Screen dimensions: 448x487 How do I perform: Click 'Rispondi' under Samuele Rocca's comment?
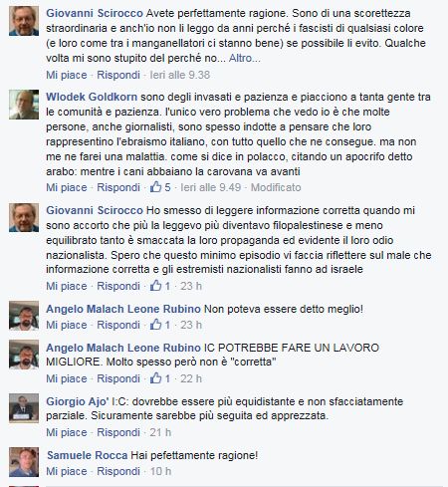coord(118,471)
